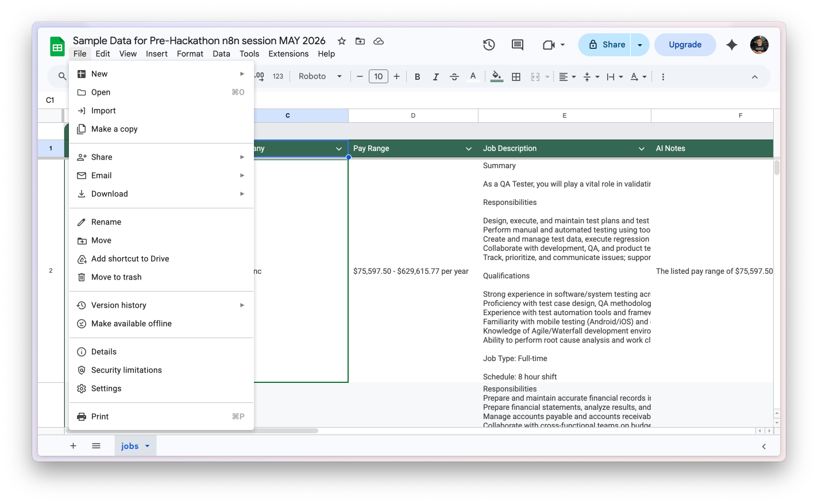Viewport: 818px width, 504px height.
Task: Open the text color picker
Action: (473, 76)
